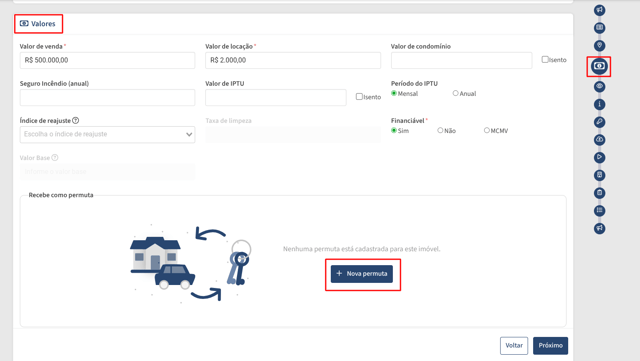Click the Financiável label
This screenshot has width=640, height=361.
pos(408,120)
